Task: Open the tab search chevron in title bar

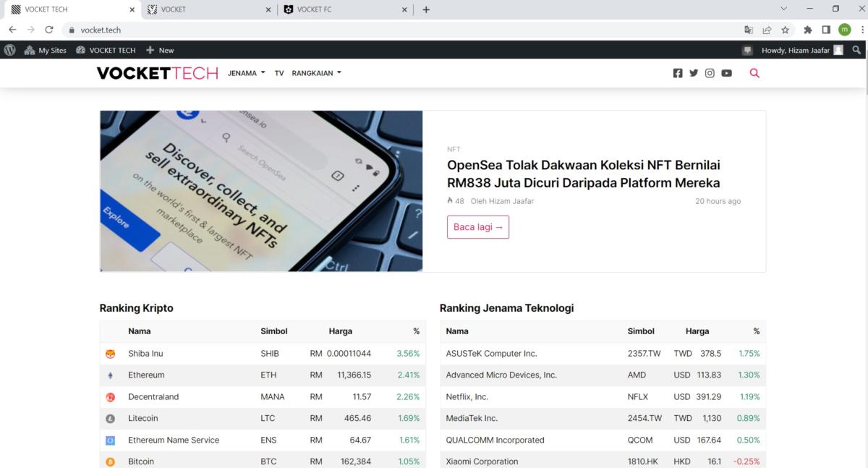Action: 783,9
